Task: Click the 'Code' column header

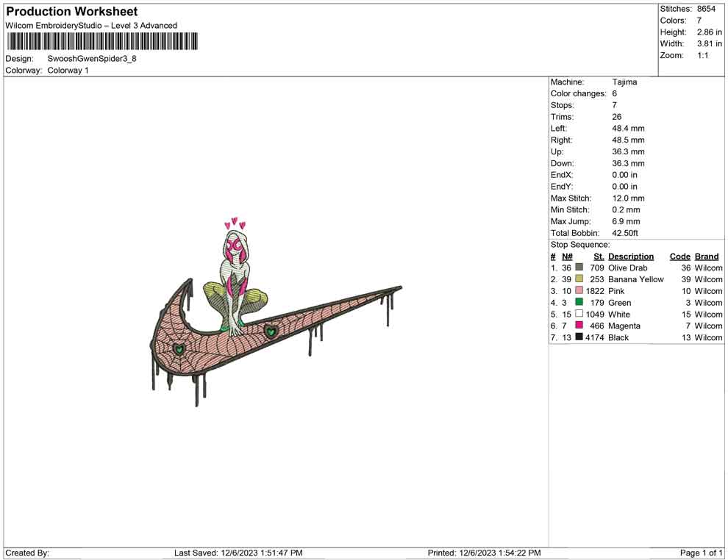Action: click(x=680, y=256)
